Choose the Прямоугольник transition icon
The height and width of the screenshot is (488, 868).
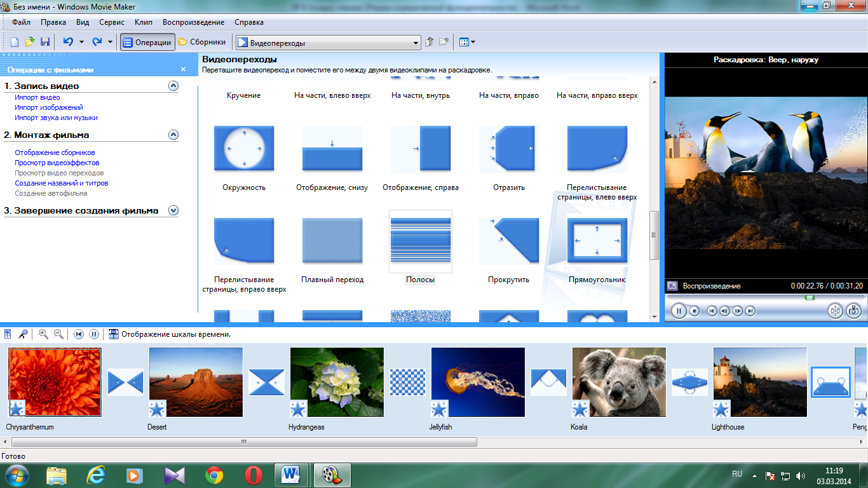click(x=597, y=241)
